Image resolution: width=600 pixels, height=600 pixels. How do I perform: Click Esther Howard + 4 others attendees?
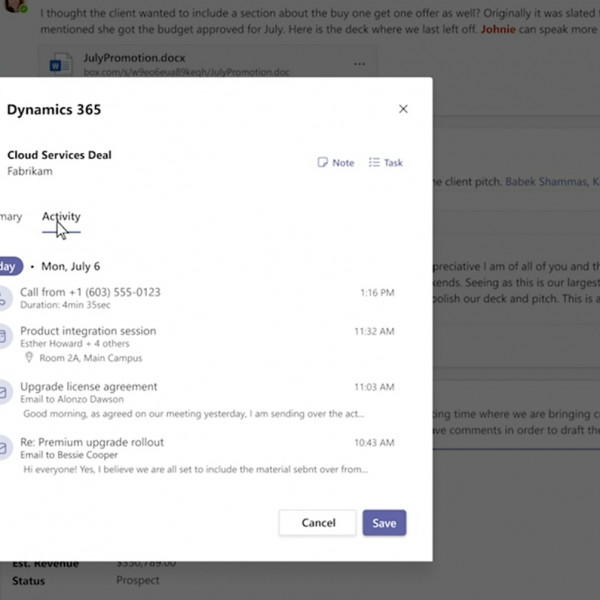pos(75,344)
